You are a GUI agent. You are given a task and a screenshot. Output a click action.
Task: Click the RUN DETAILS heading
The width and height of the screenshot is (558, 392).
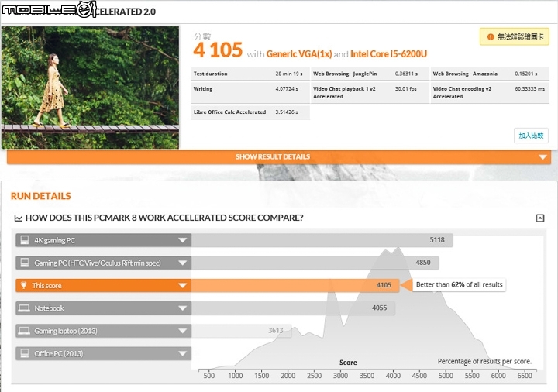pyautogui.click(x=40, y=196)
